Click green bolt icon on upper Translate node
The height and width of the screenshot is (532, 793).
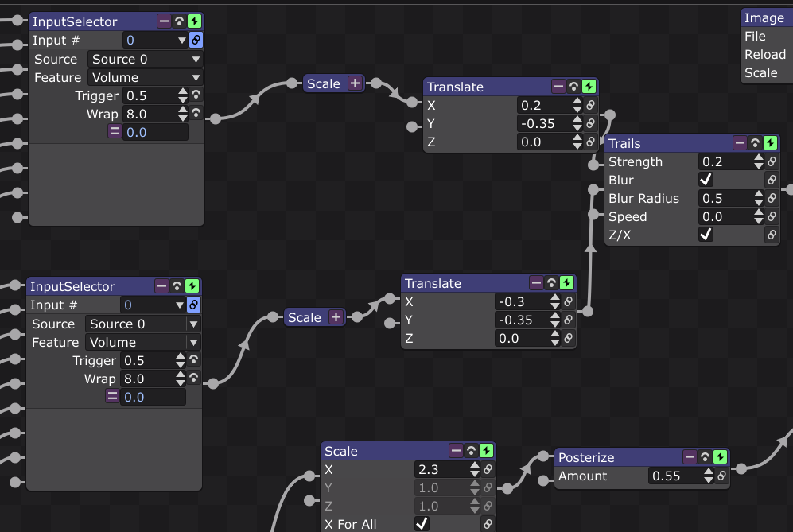click(589, 87)
